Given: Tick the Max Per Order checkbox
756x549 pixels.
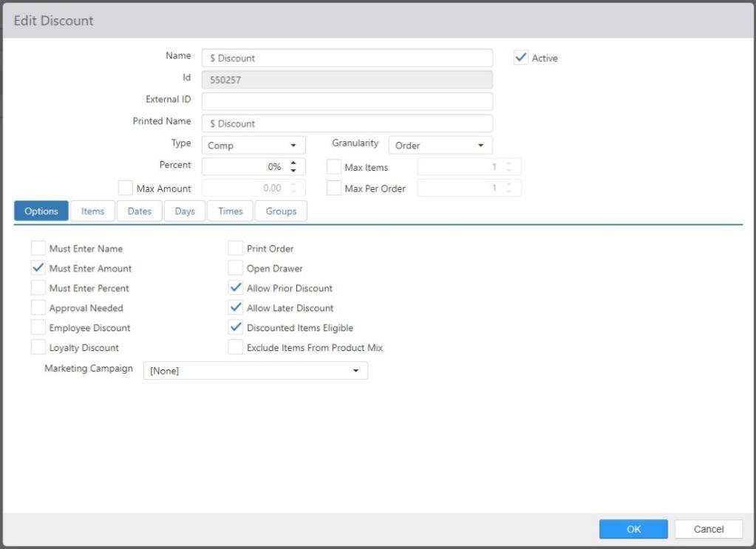Looking at the screenshot, I should (x=333, y=188).
